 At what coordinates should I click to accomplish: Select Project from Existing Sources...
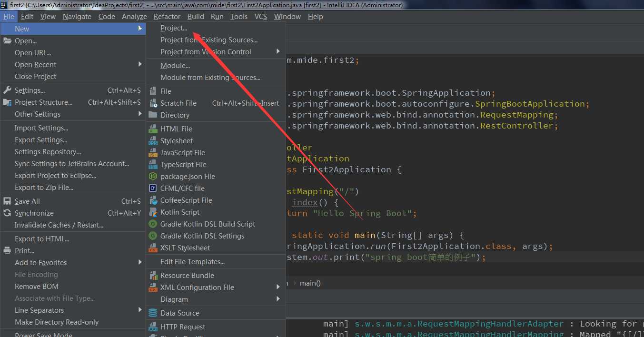(x=216, y=40)
